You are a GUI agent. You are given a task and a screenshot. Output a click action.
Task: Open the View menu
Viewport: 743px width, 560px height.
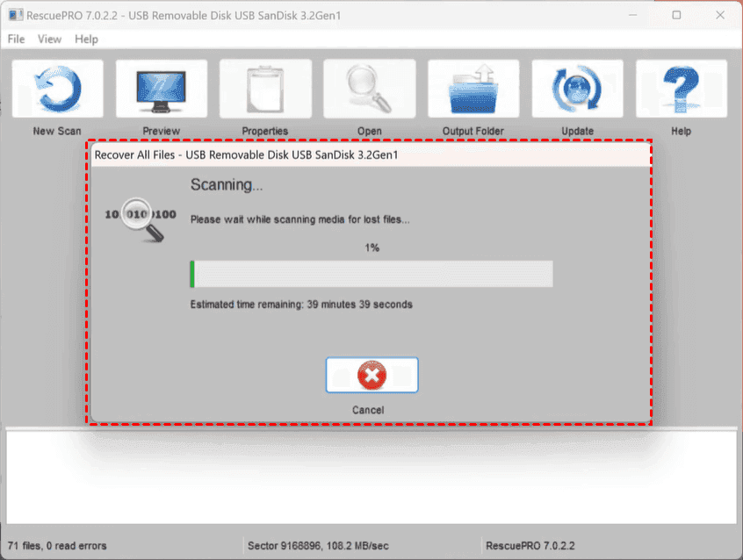click(49, 39)
